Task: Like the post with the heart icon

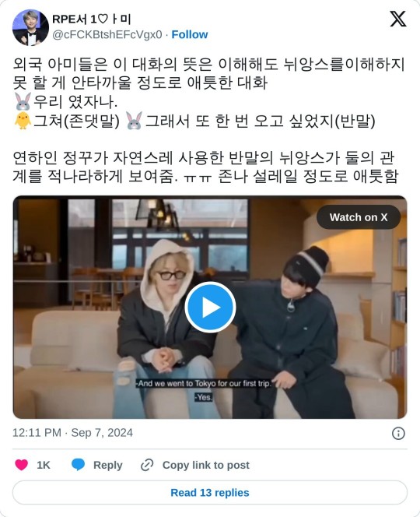Action: point(22,465)
